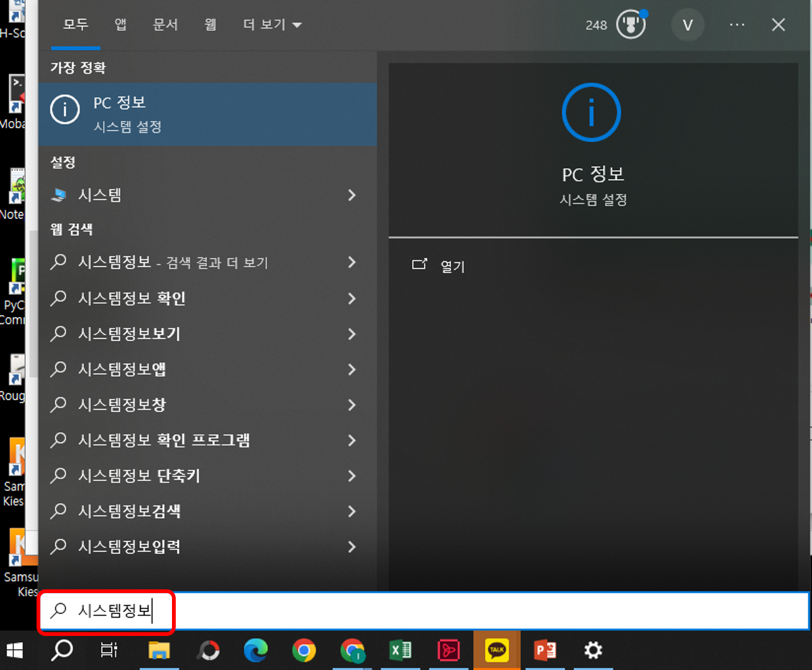Screen dimensions: 812x670
Task: Launch Google Chrome from the taskbar
Action: (x=304, y=650)
